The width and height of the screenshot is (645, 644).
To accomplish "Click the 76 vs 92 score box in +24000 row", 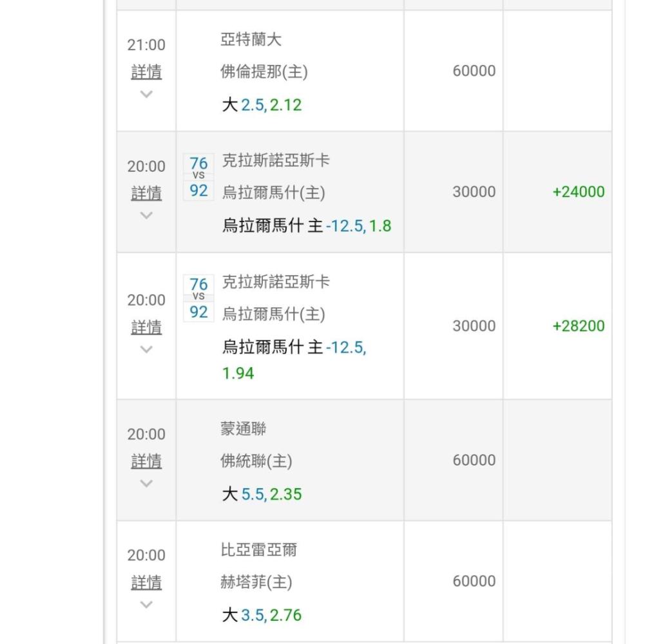I will point(198,177).
